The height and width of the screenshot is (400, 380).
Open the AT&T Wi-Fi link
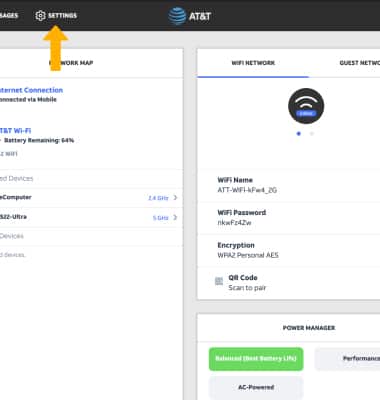15,131
